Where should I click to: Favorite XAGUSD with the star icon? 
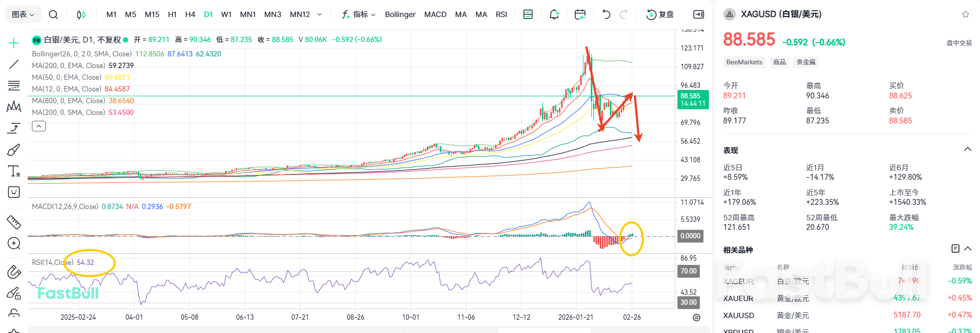pos(966,14)
